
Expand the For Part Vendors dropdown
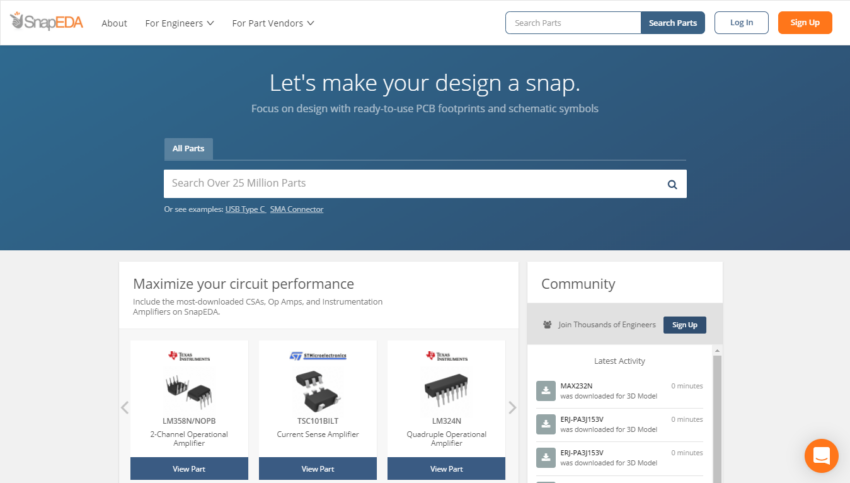coord(273,23)
